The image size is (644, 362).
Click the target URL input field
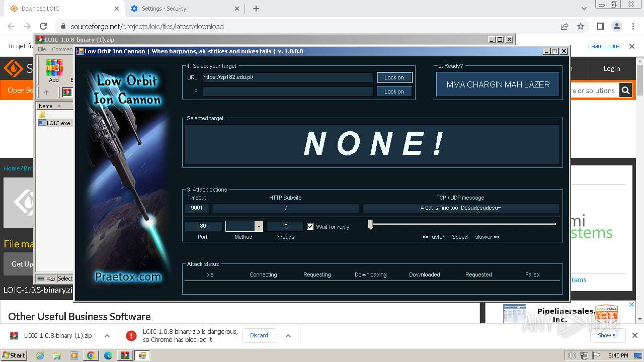(x=288, y=77)
